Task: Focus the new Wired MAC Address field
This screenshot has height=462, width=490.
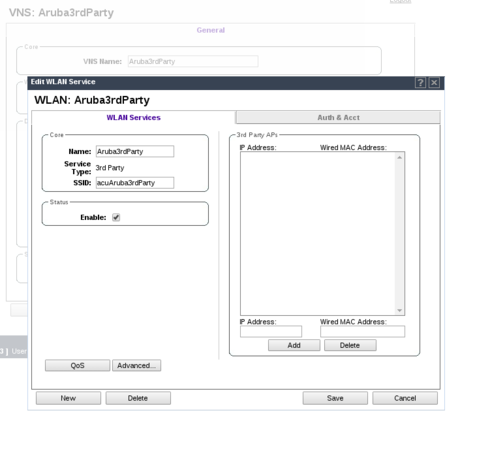Action: coord(362,331)
